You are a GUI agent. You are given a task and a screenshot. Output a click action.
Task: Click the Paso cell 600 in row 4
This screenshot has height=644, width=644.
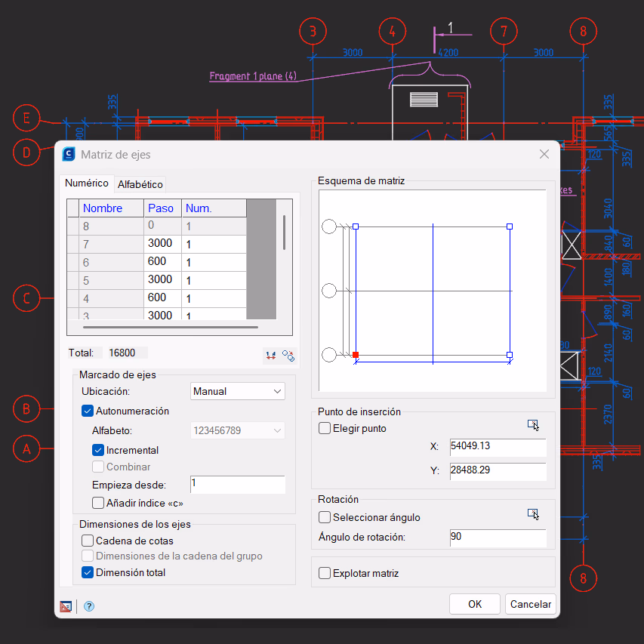pyautogui.click(x=162, y=298)
